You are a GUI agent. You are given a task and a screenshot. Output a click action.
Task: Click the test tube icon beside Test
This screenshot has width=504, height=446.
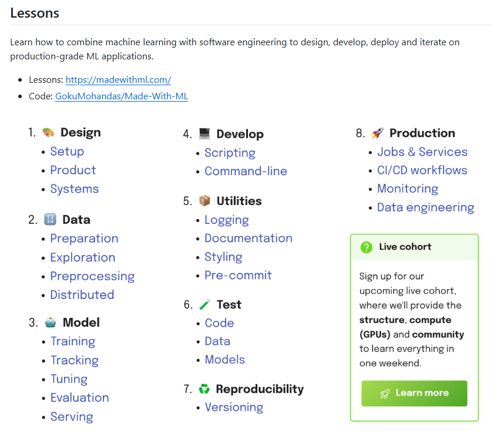(x=205, y=304)
